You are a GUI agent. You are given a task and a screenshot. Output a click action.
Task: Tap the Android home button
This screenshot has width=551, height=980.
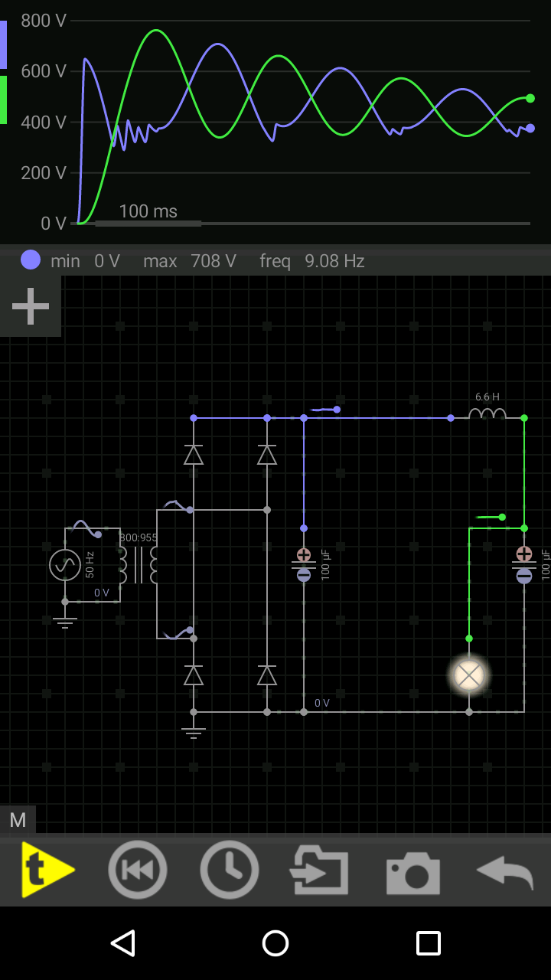(275, 943)
